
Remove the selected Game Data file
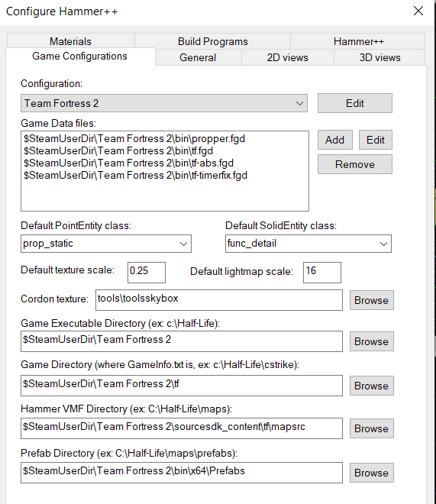coord(355,164)
